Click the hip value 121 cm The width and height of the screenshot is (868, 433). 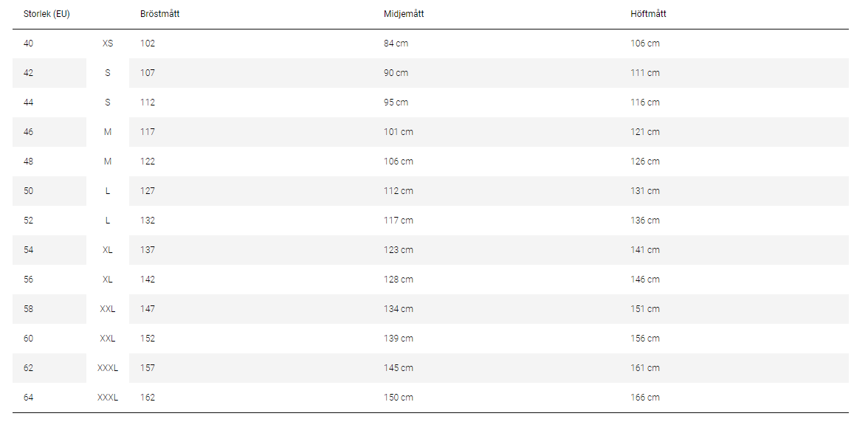tap(645, 132)
